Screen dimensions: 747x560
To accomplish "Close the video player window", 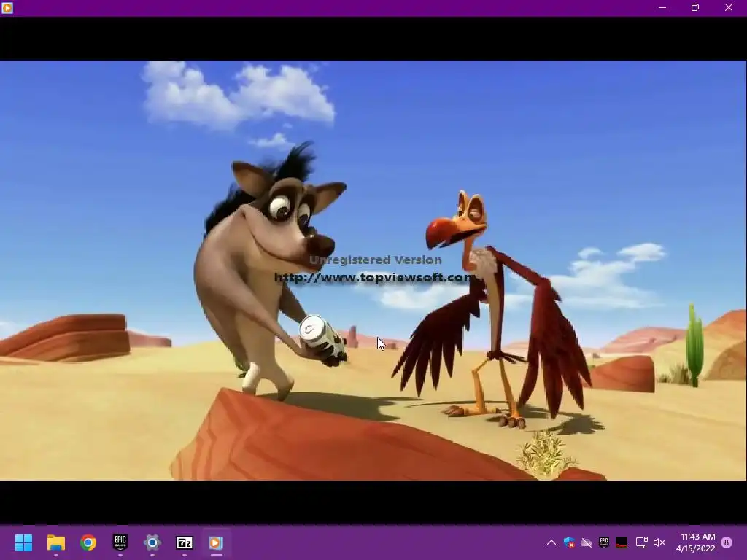I will click(x=729, y=7).
